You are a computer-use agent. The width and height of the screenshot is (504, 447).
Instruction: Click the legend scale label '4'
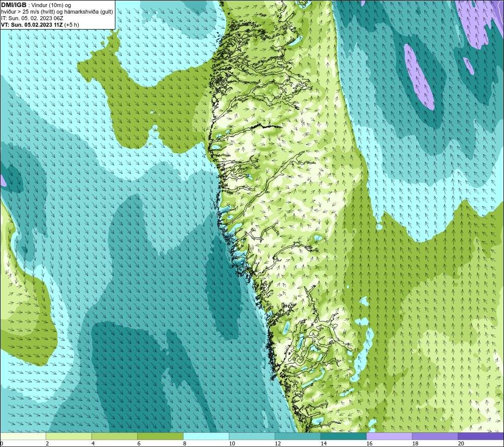tap(93, 443)
